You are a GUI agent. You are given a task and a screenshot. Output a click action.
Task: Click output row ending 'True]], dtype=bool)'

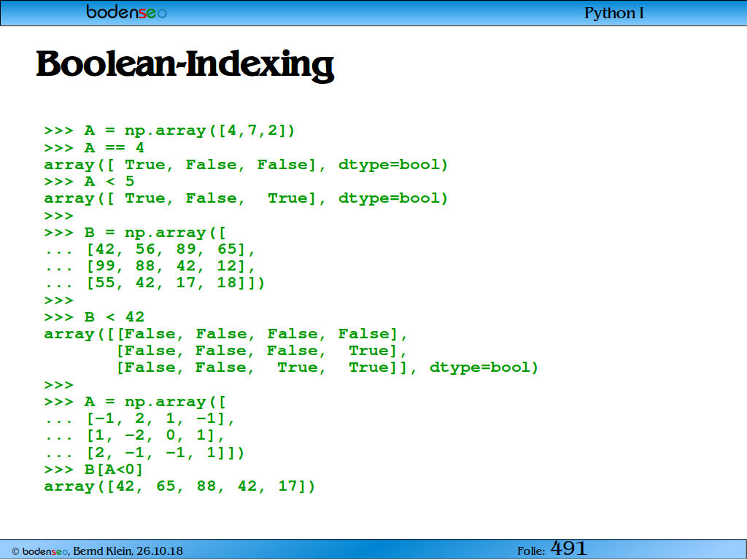[x=328, y=368]
